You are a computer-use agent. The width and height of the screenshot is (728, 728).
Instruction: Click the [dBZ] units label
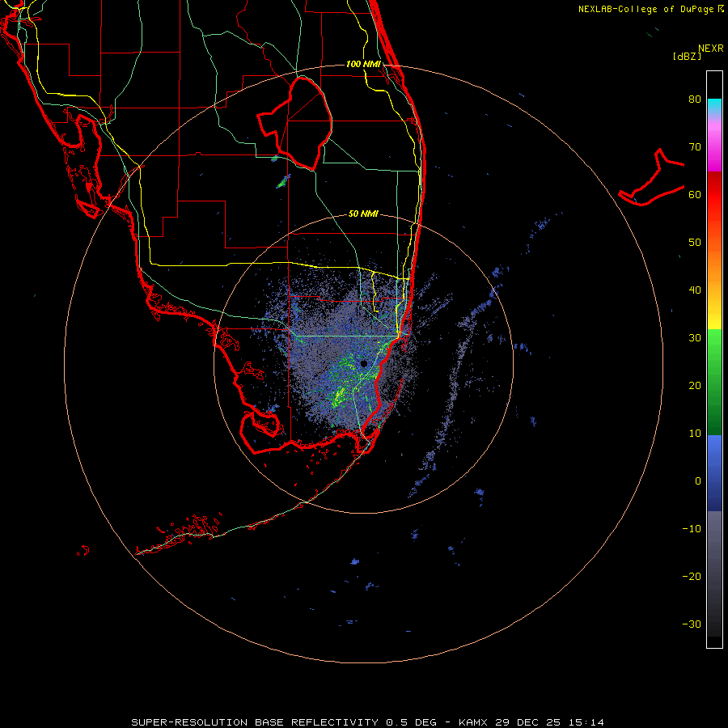coord(687,57)
